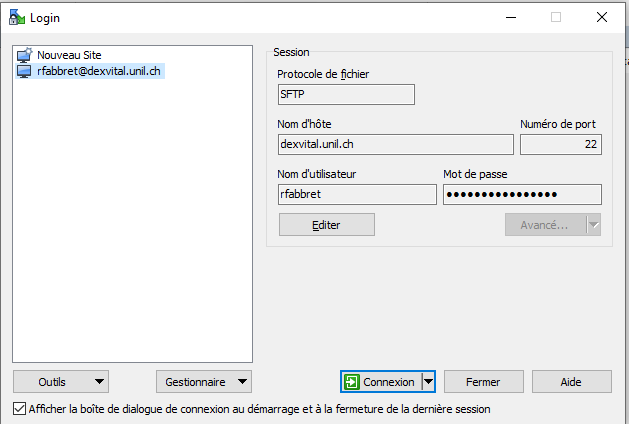The image size is (629, 424).
Task: Click the Connexion login button
Action: [x=380, y=382]
